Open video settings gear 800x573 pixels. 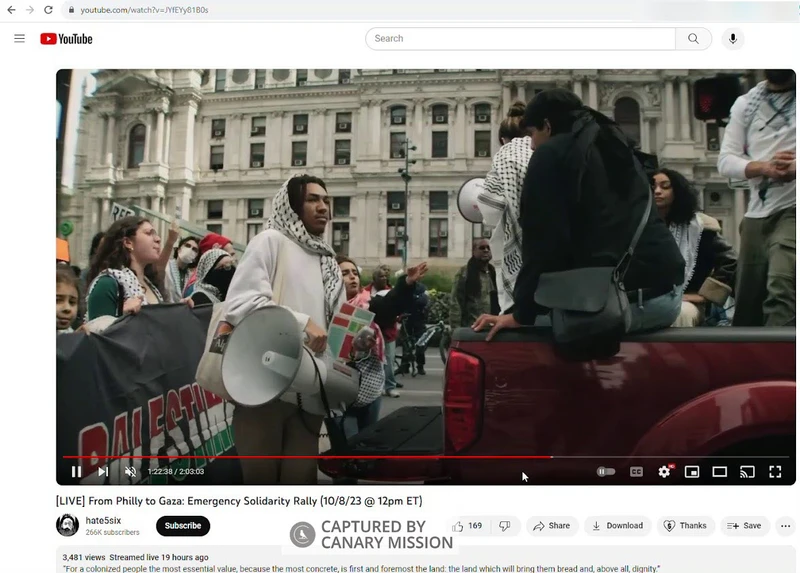pos(664,472)
